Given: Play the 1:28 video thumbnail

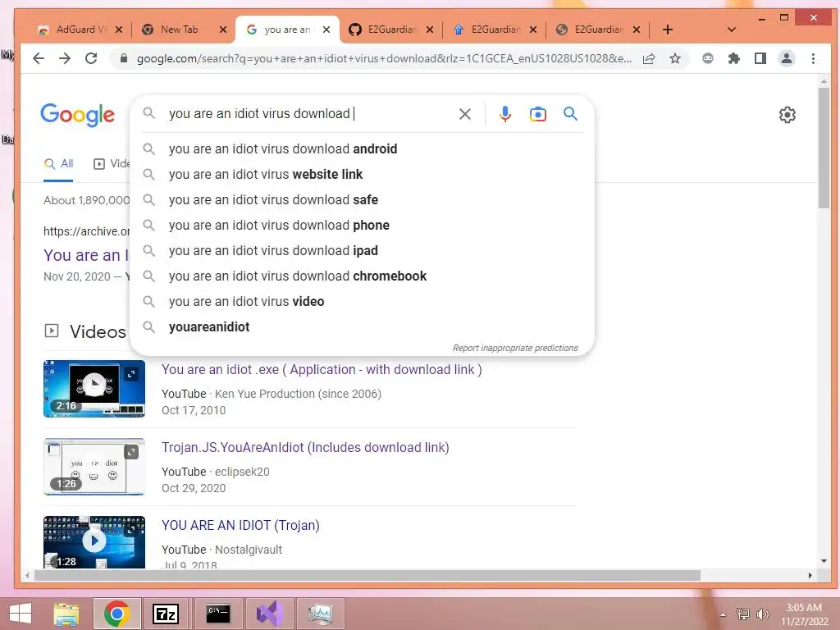Looking at the screenshot, I should pos(94,541).
